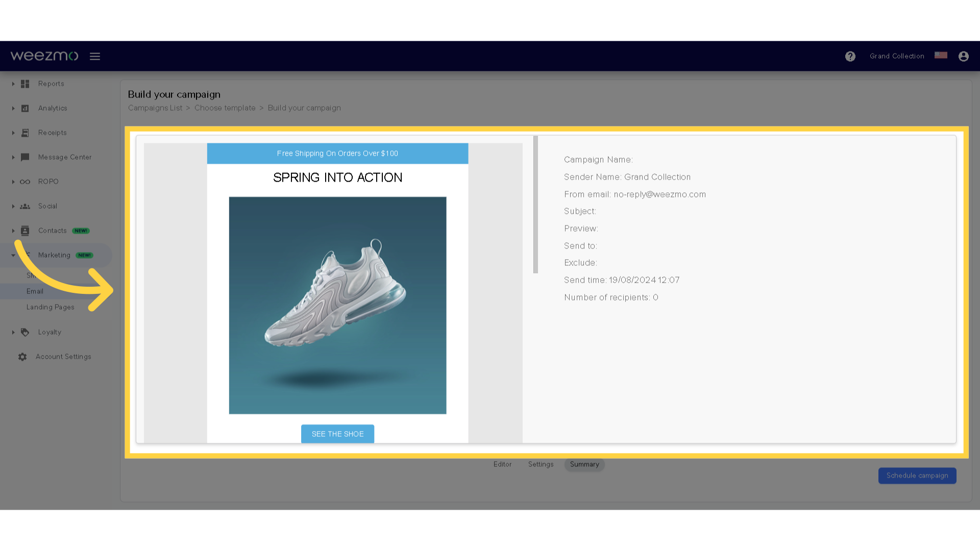This screenshot has width=980, height=551.
Task: Click the SPRING INTO ACTION headline
Action: tap(337, 178)
